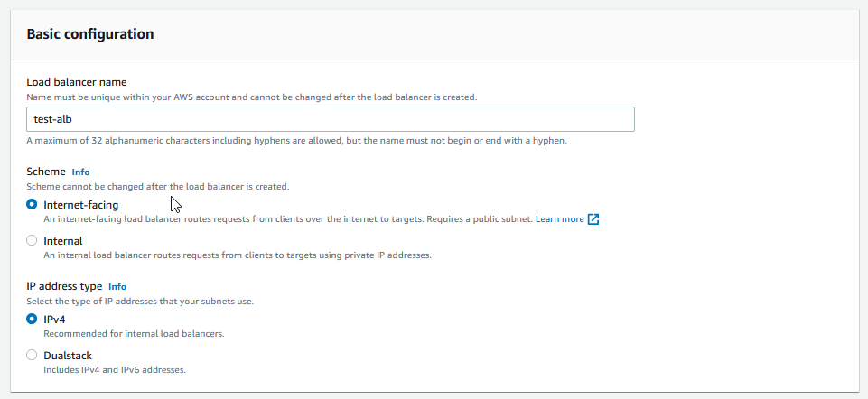This screenshot has width=868, height=399.
Task: Click the private IP addresses description under Internal
Action: coord(237,255)
